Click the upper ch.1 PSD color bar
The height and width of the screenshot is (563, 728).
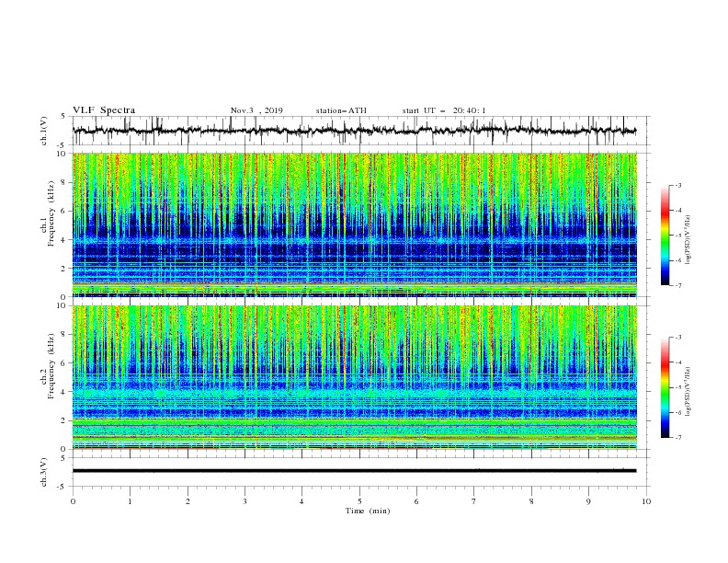tap(665, 236)
